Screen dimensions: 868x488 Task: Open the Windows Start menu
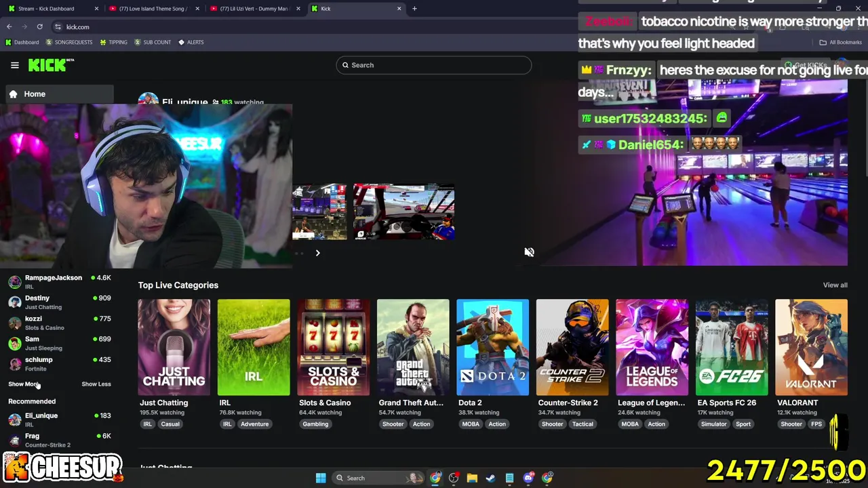pos(321,478)
